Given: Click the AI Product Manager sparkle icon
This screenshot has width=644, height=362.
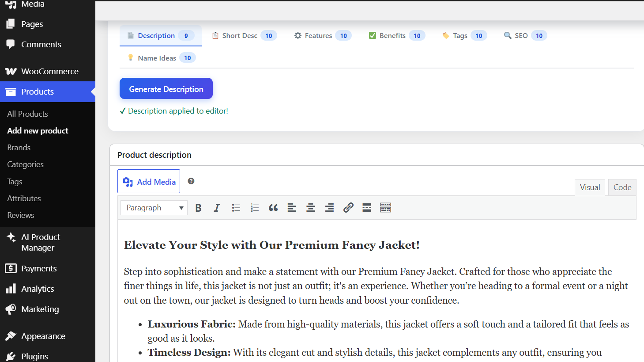Looking at the screenshot, I should (x=11, y=237).
